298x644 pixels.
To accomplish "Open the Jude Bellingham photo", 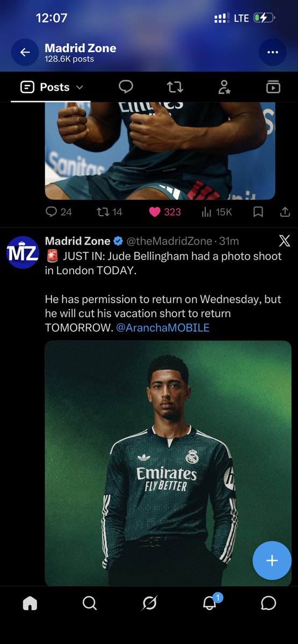I will pyautogui.click(x=168, y=463).
